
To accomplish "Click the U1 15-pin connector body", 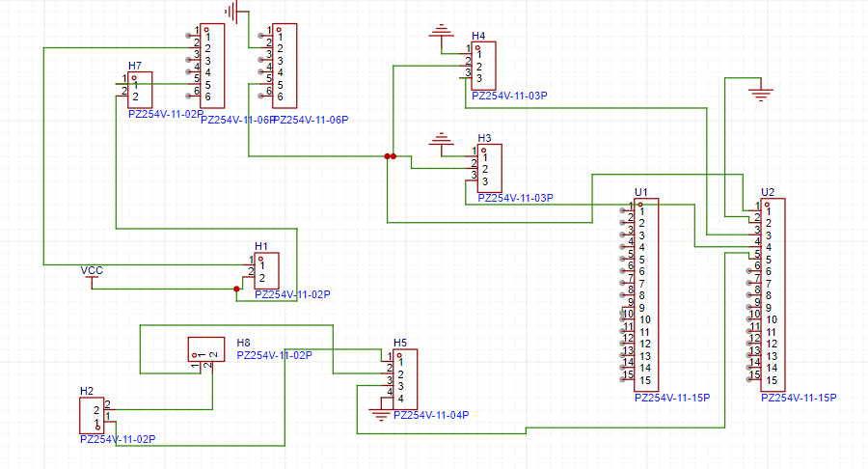I will [x=646, y=294].
